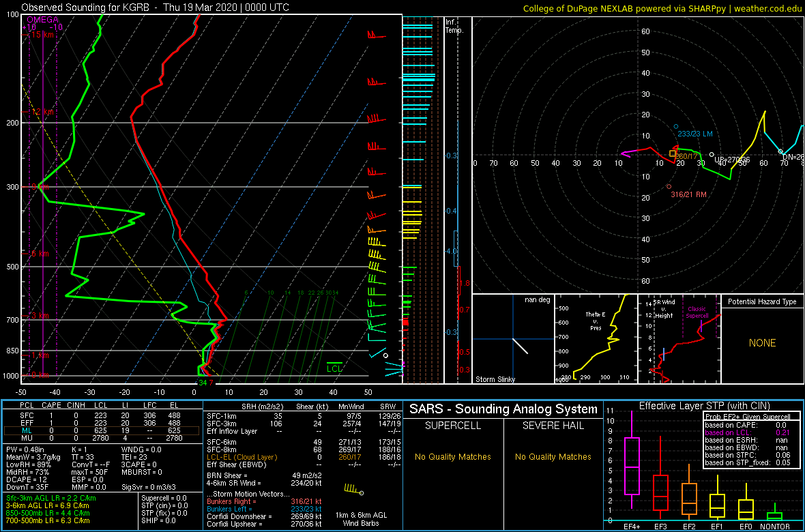Viewport: 805px width, 532px height.
Task: Click the 'PW = 0.48in' value
Action: coord(27,449)
